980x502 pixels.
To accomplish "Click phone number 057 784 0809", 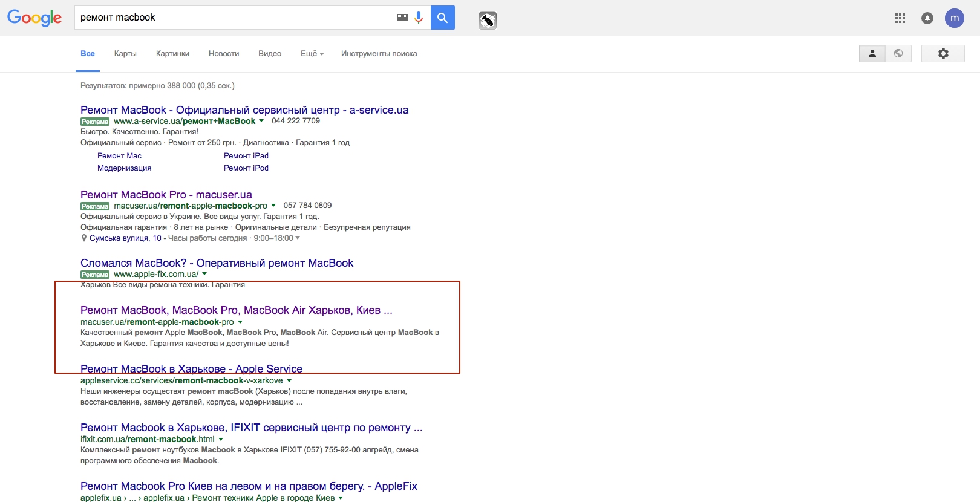I will [x=307, y=206].
